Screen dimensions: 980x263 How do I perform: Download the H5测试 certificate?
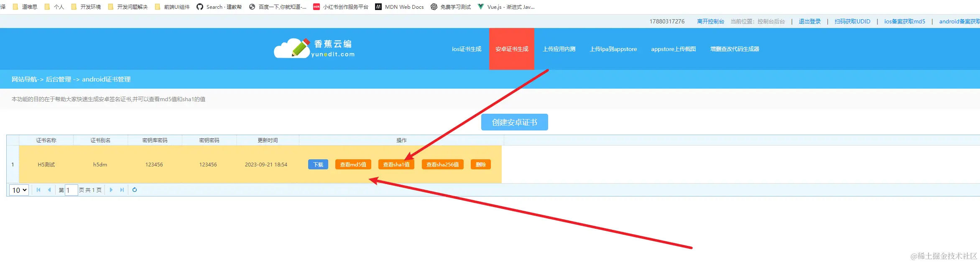click(318, 164)
